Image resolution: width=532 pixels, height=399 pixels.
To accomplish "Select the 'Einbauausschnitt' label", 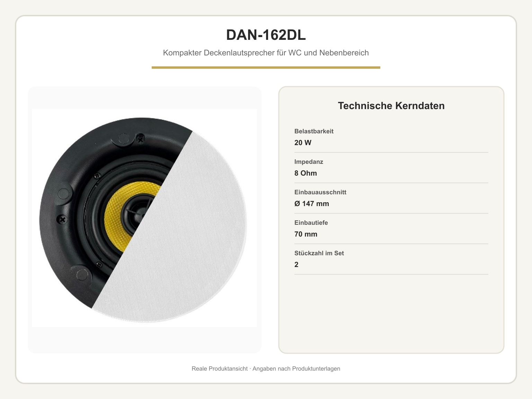I will 320,192.
